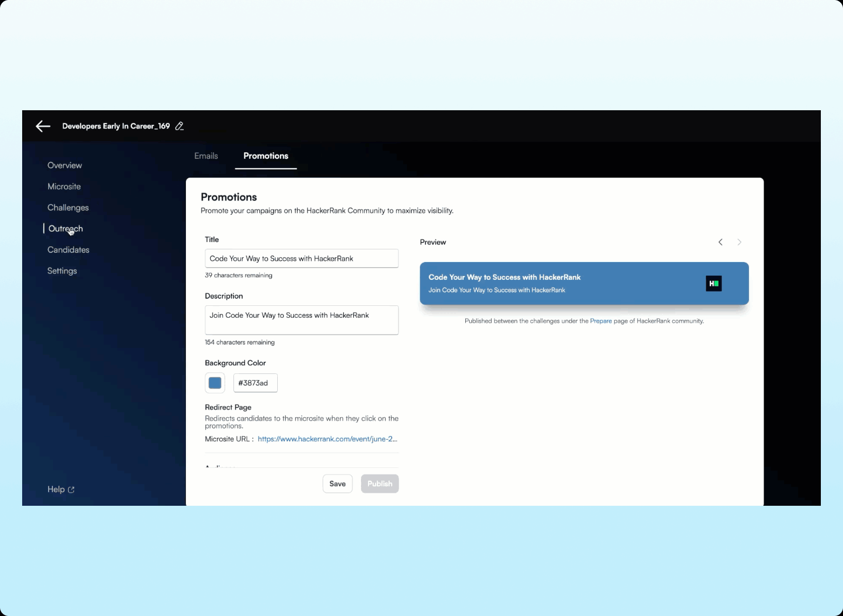843x616 pixels.
Task: Open the Microsite section in the sidebar
Action: point(64,186)
